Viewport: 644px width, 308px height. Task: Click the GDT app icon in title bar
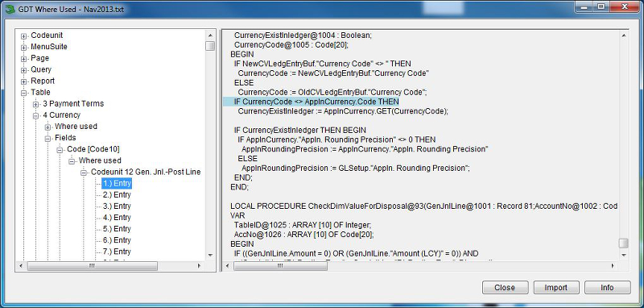click(9, 9)
